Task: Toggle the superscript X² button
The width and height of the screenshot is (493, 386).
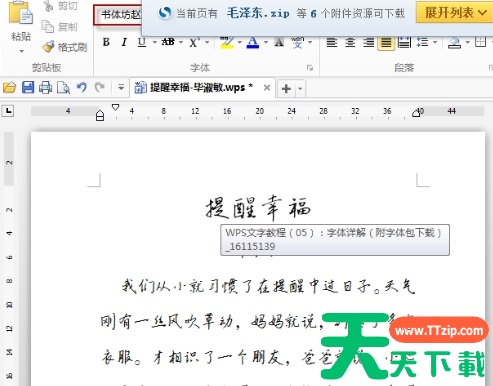Action: coord(195,42)
